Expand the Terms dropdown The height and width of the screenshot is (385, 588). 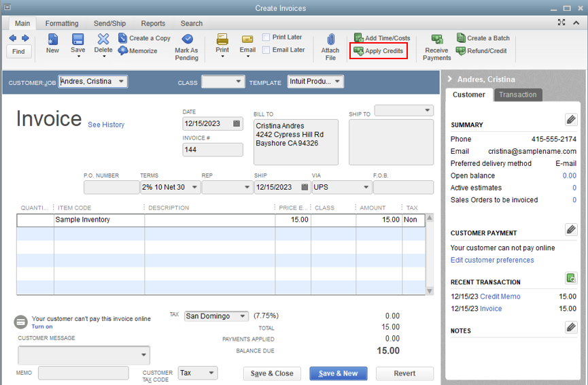(195, 187)
